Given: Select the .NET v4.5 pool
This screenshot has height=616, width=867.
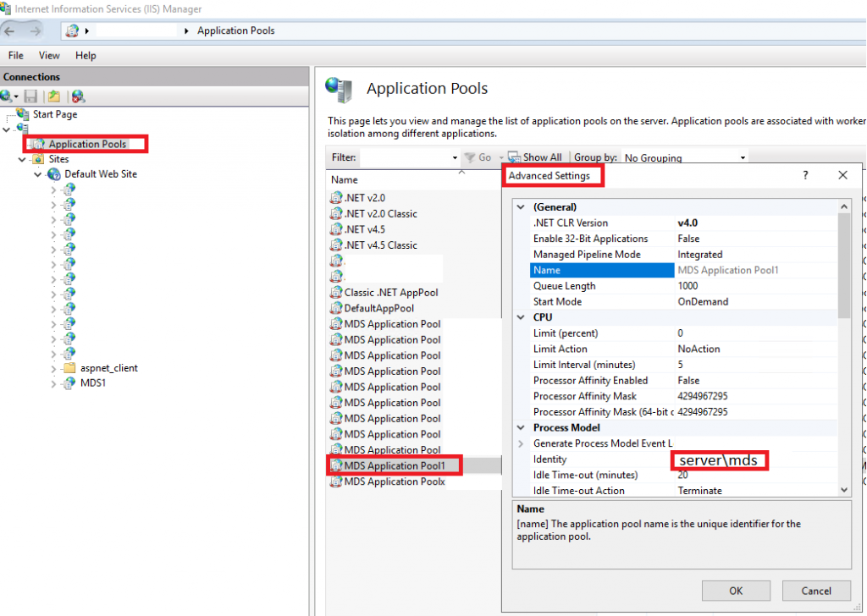Looking at the screenshot, I should point(364,229).
